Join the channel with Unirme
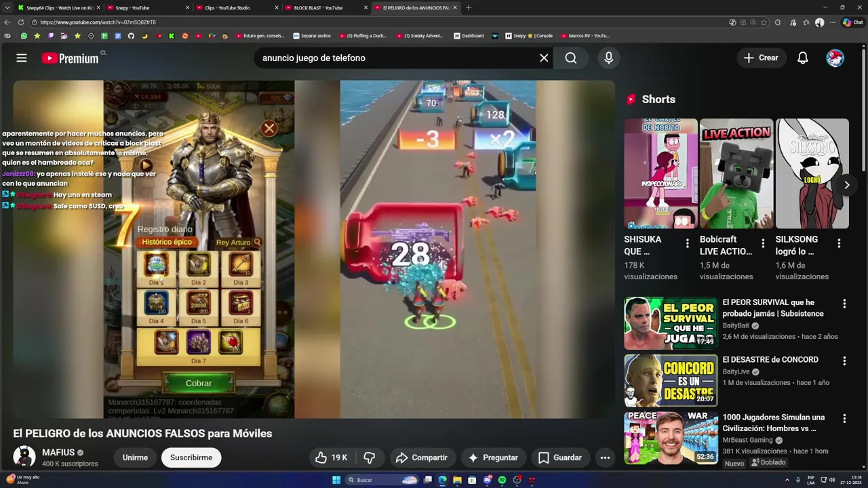 click(135, 457)
